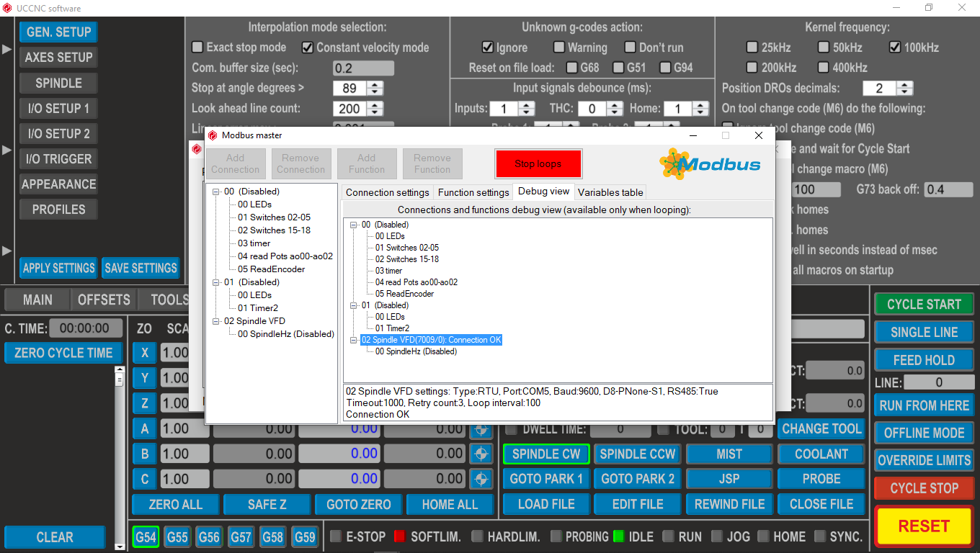This screenshot has height=553, width=980.
Task: Increase Stop at angle degrees with up arrow
Action: [375, 85]
